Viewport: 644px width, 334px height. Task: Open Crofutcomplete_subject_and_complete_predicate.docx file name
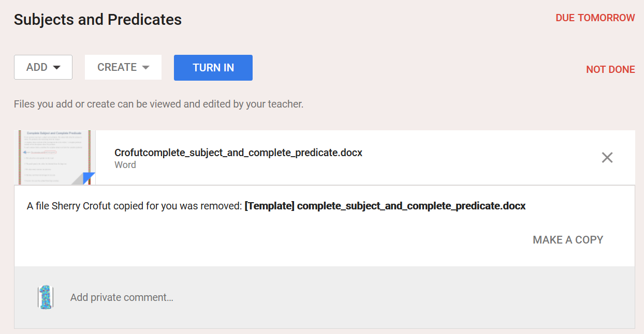(238, 153)
